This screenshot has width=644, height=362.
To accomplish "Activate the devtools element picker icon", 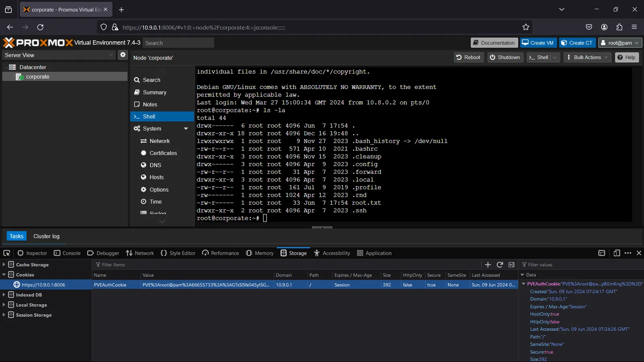I will pos(6,253).
